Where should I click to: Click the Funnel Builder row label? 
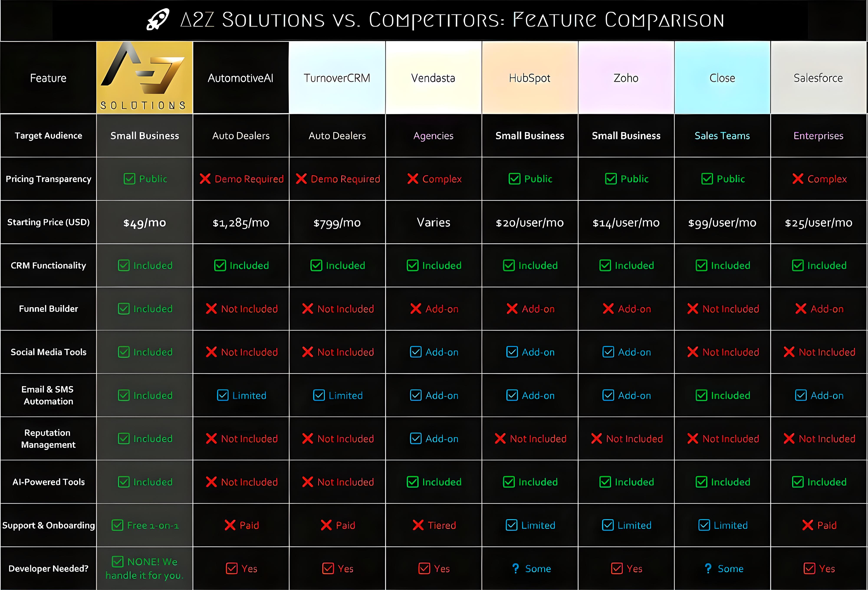pyautogui.click(x=49, y=309)
